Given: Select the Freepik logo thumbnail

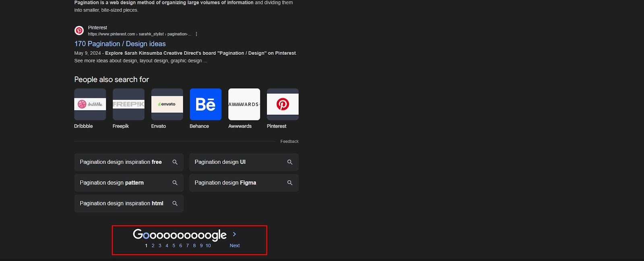Looking at the screenshot, I should click(128, 104).
